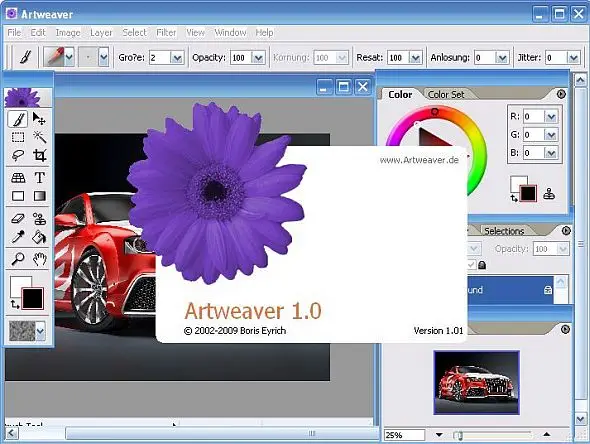Screen dimensions: 590x444
Task: Choose the rectangular selection tool
Action: 18,137
